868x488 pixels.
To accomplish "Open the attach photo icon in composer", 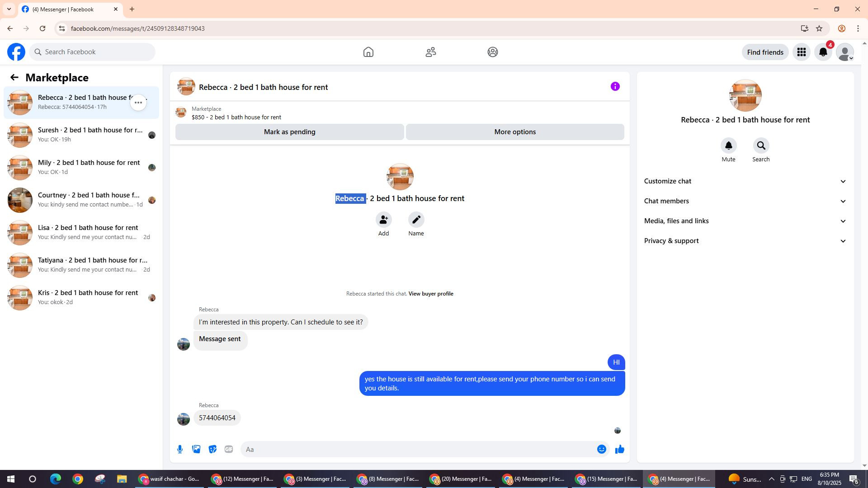I will pyautogui.click(x=196, y=449).
